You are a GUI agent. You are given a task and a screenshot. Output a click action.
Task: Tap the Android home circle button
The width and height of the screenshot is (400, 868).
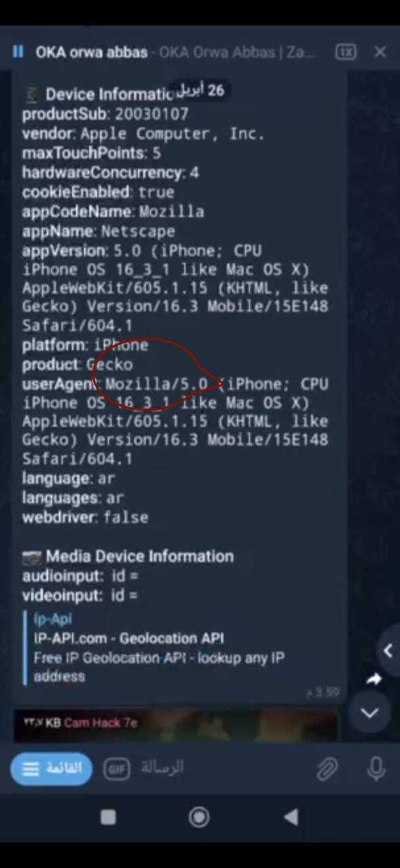click(x=199, y=817)
